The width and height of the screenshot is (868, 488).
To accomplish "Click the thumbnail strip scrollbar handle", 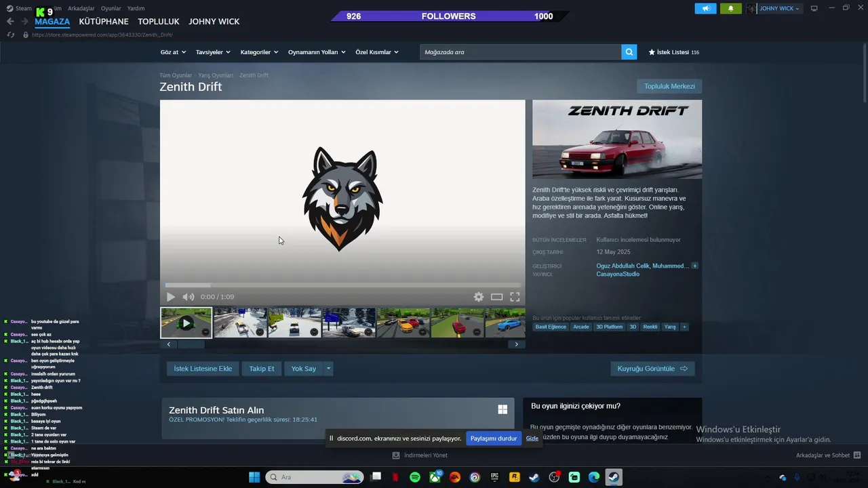I will click(x=191, y=344).
